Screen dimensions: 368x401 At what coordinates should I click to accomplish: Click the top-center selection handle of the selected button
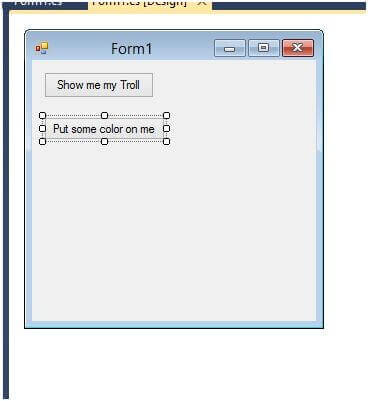point(104,115)
